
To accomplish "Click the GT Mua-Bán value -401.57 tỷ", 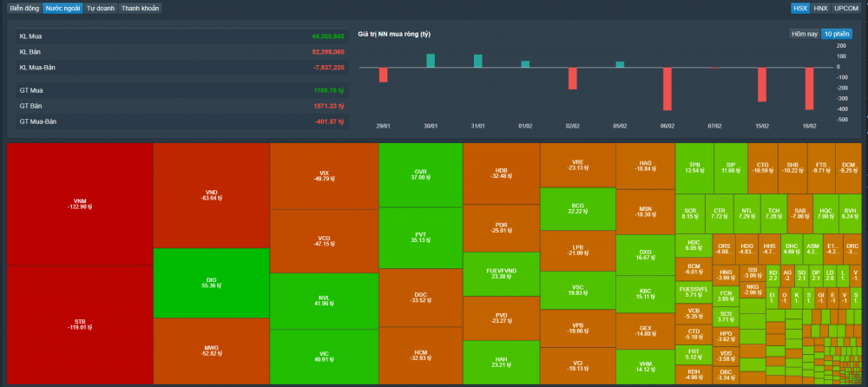I will pyautogui.click(x=329, y=121).
